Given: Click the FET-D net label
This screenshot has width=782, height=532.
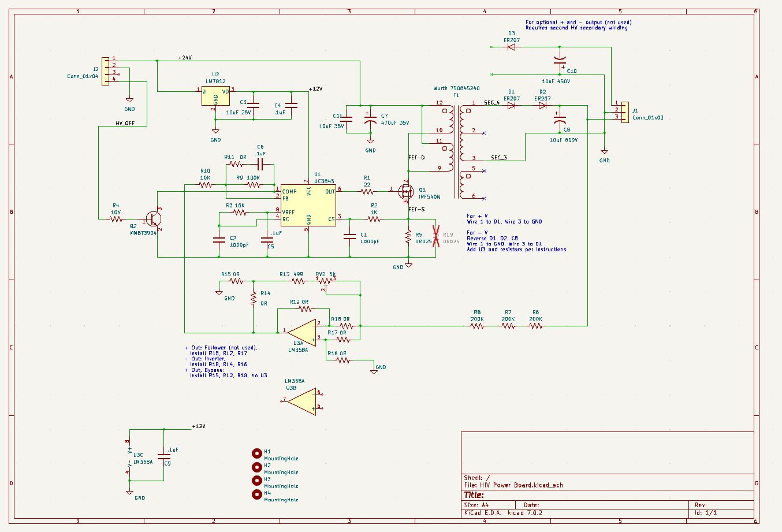Looking at the screenshot, I should pos(416,158).
